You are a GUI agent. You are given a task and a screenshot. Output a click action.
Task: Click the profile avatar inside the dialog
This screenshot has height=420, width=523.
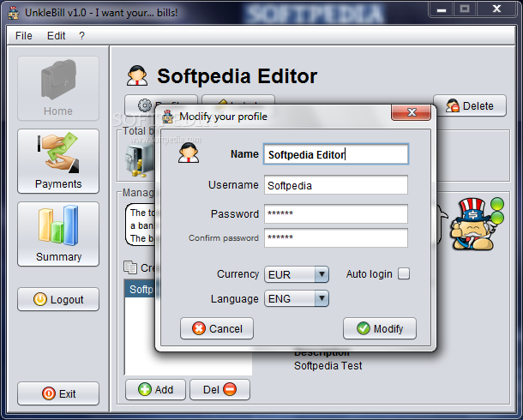(189, 153)
